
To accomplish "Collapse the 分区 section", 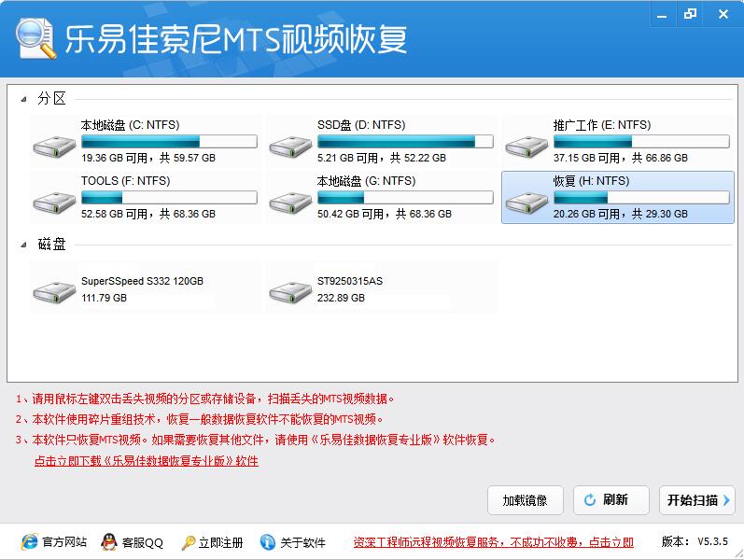I will click(x=23, y=99).
